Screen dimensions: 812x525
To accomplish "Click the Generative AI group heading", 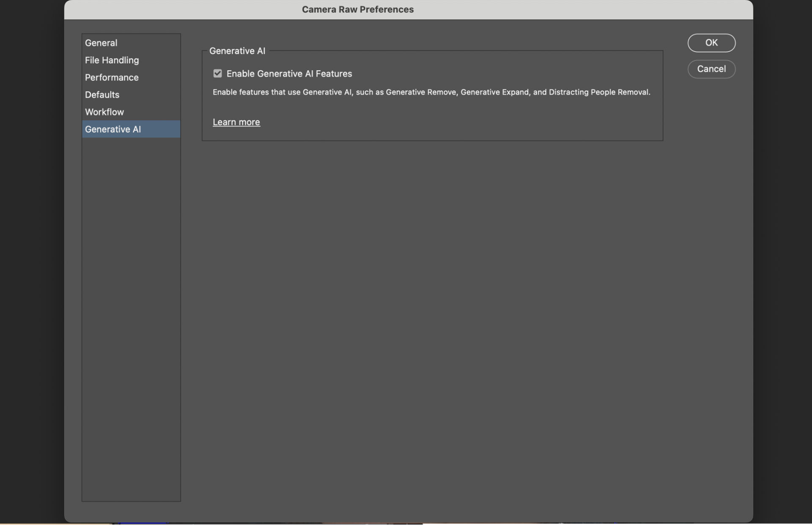I will coord(237,51).
